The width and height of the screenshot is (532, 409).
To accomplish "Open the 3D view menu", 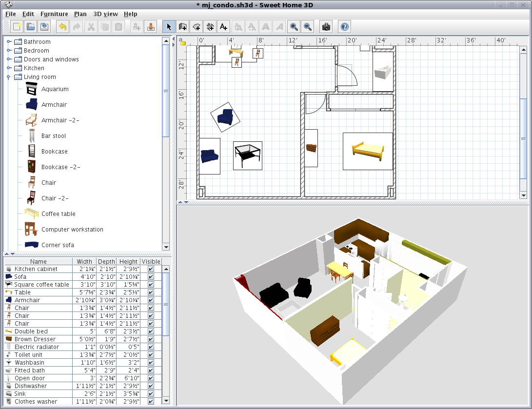I will coord(105,14).
